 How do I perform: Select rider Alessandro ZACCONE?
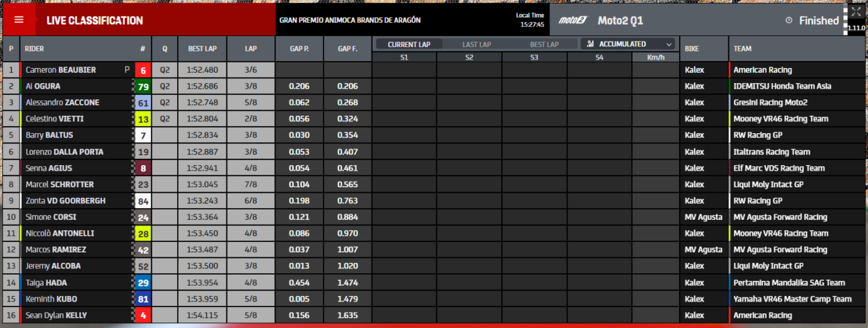pos(62,103)
